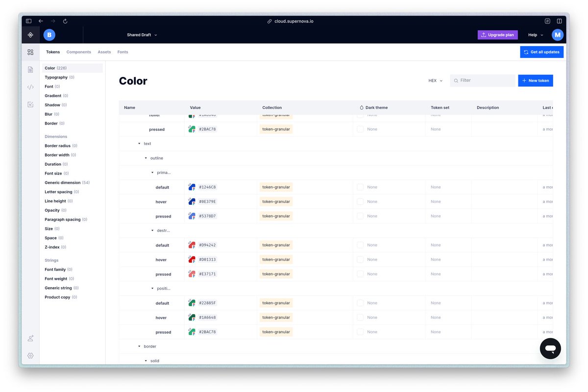Switch to the Assets tab
The height and width of the screenshot is (392, 588).
point(104,52)
